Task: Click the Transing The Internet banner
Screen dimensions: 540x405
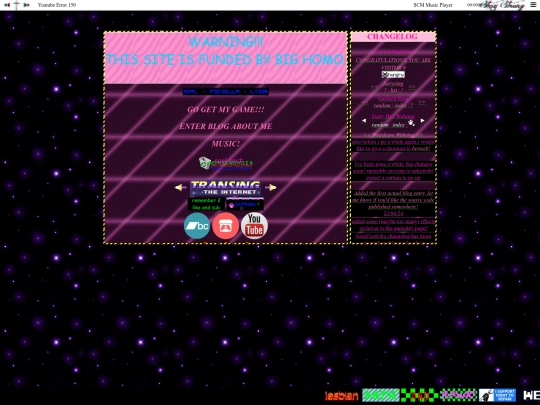Action: coord(226,188)
